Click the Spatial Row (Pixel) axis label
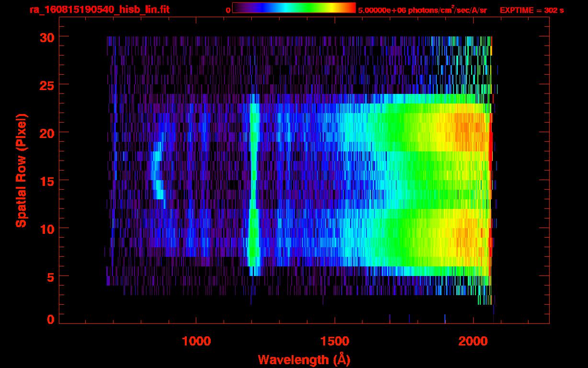 (x=21, y=170)
